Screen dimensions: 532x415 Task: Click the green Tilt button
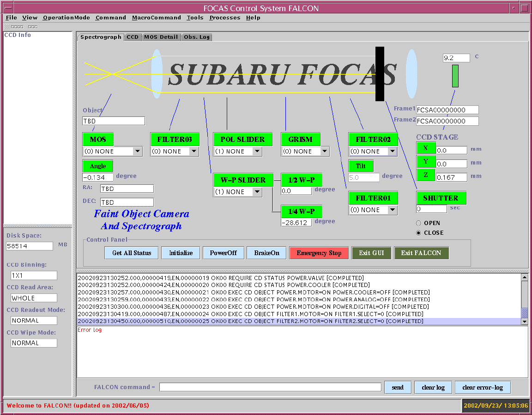[361, 166]
